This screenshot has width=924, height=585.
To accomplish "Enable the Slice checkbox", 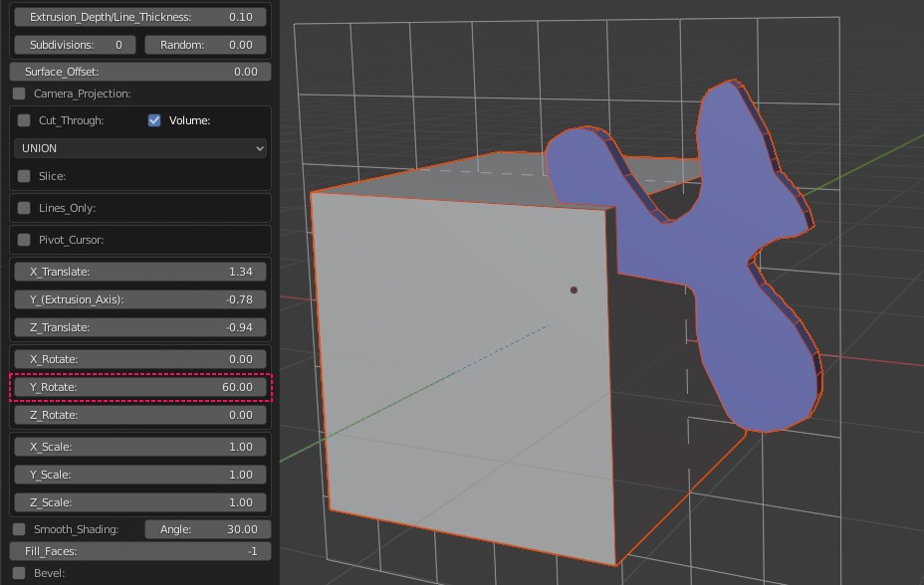I will tap(24, 176).
